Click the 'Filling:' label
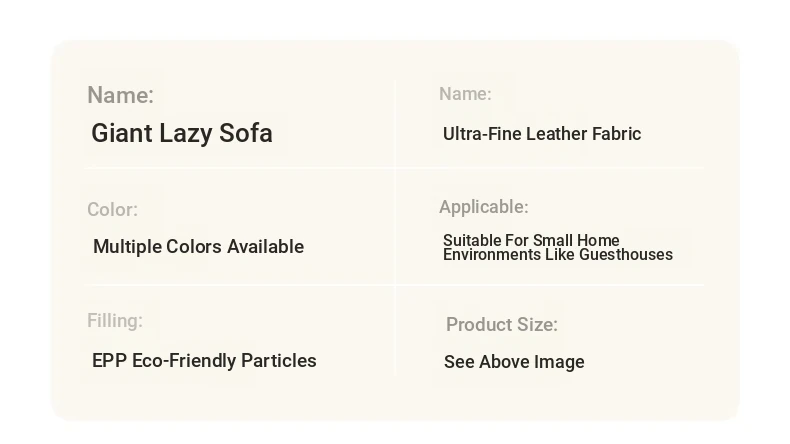The height and width of the screenshot is (444, 790). (115, 321)
